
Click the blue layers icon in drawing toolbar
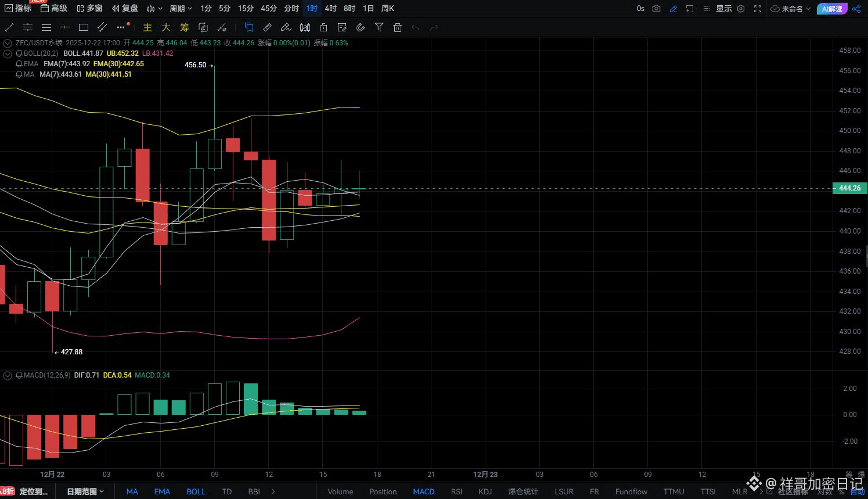249,27
